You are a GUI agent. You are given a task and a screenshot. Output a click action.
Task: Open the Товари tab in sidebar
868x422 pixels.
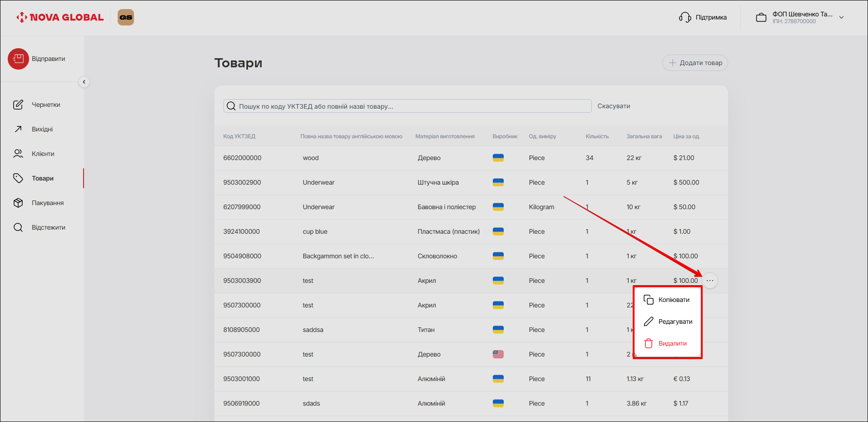pyautogui.click(x=43, y=178)
